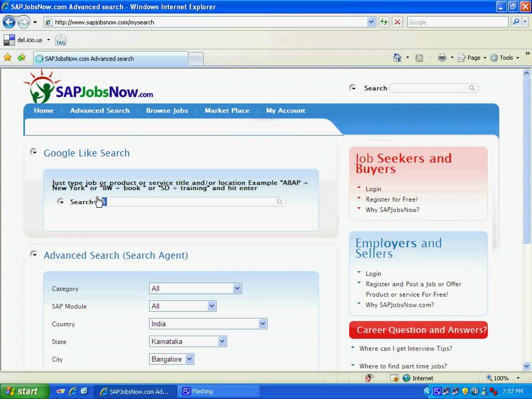
Task: Click Where to find part time jobs?
Action: 403,366
